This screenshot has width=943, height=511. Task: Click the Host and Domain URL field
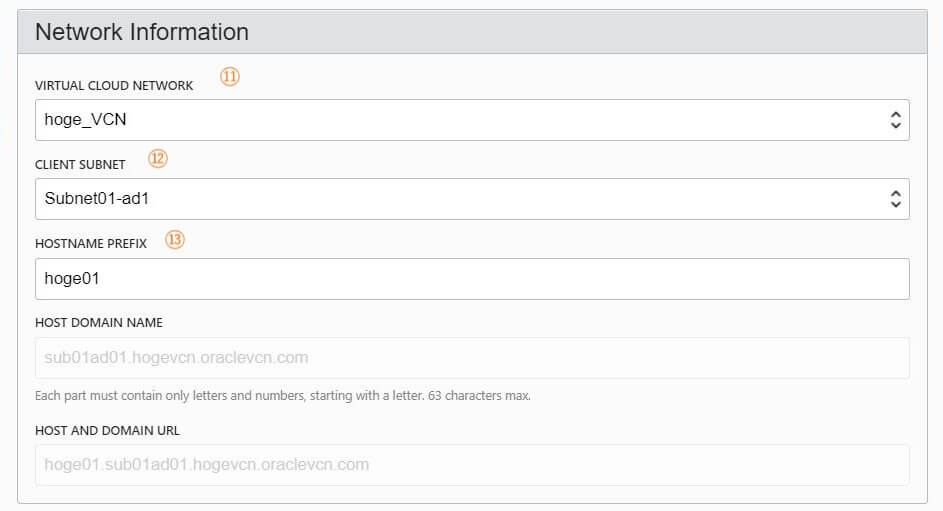coord(472,465)
